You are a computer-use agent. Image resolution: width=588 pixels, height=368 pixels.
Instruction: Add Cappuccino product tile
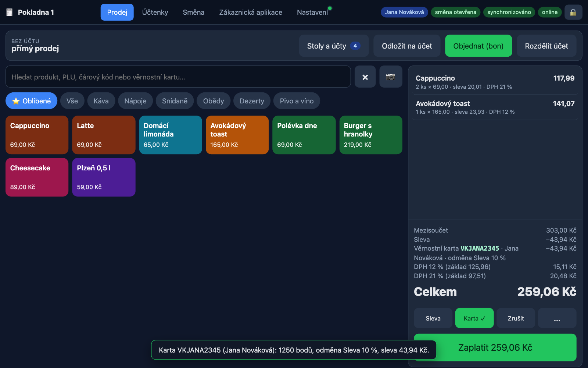(x=37, y=135)
